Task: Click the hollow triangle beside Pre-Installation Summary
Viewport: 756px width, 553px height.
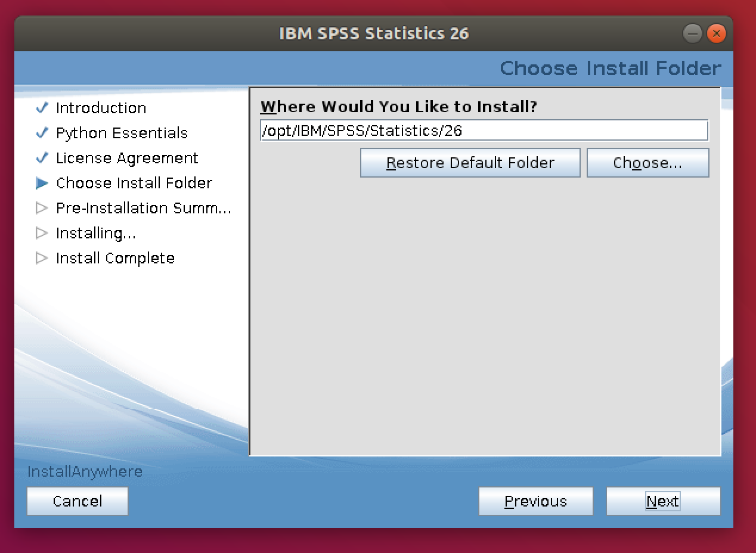Action: (x=42, y=208)
